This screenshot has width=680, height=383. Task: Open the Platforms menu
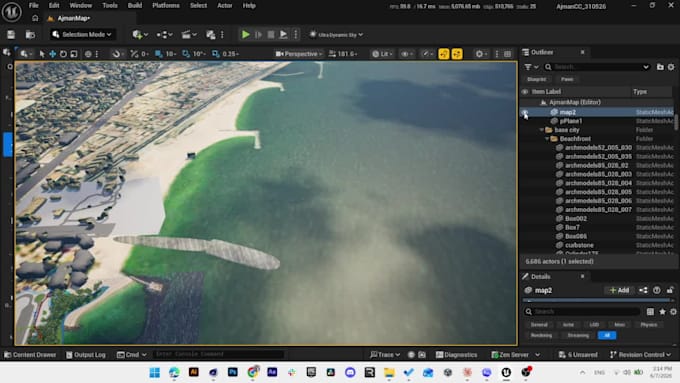coord(166,6)
